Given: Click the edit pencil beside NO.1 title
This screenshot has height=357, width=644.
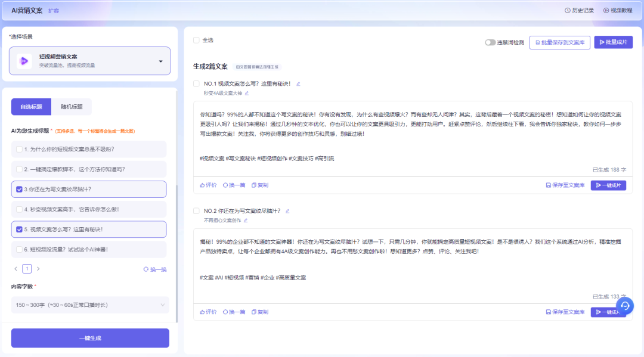Looking at the screenshot, I should pos(298,83).
